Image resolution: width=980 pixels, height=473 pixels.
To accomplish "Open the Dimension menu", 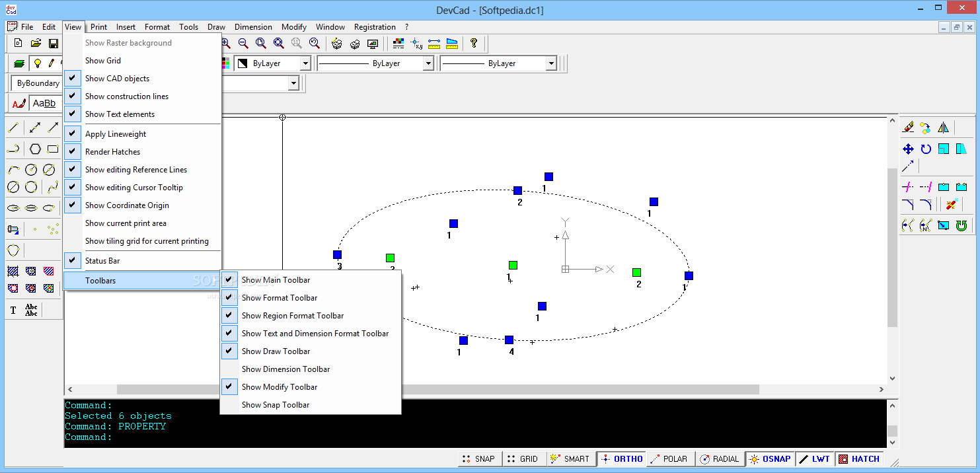I will click(x=253, y=27).
